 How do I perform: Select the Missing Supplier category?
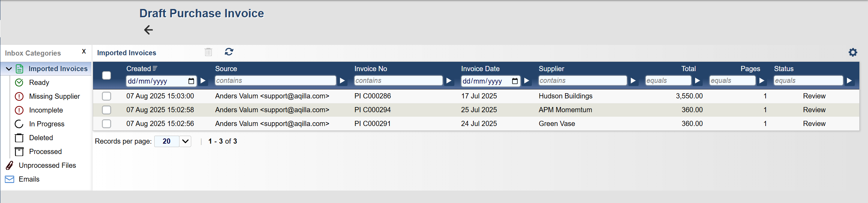click(54, 96)
